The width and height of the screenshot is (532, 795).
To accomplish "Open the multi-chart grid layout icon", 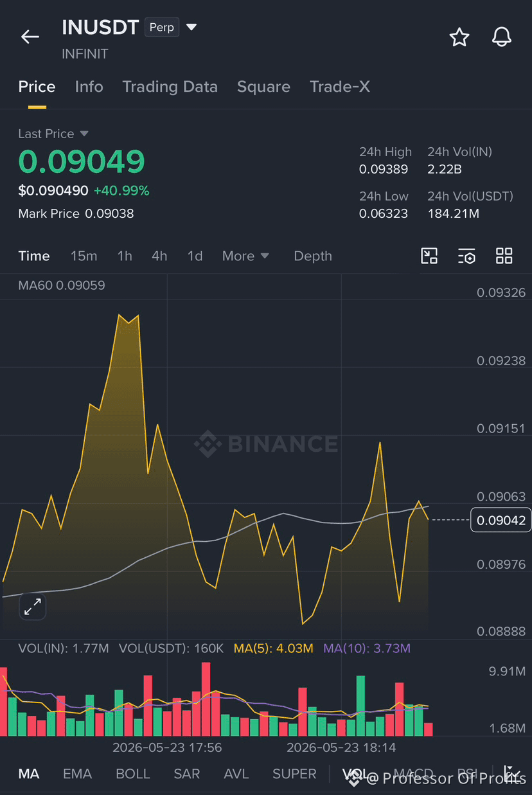I will 504,256.
